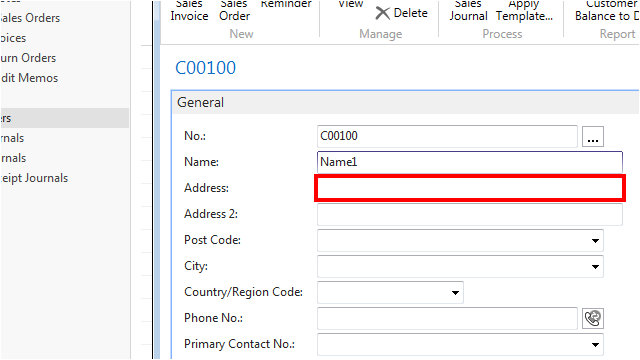Focus the Address field
This screenshot has height=360, width=640.
pos(470,188)
